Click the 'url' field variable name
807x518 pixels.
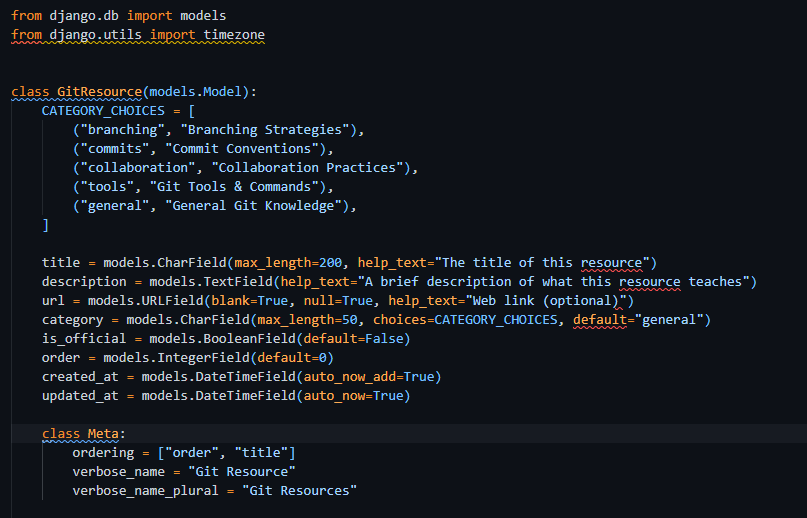(53, 301)
